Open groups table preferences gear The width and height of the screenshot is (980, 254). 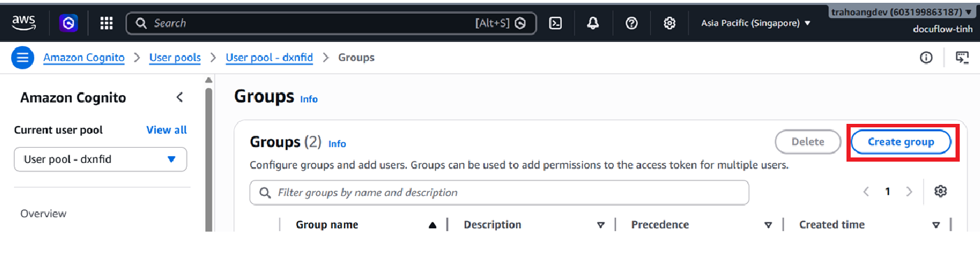(x=940, y=191)
